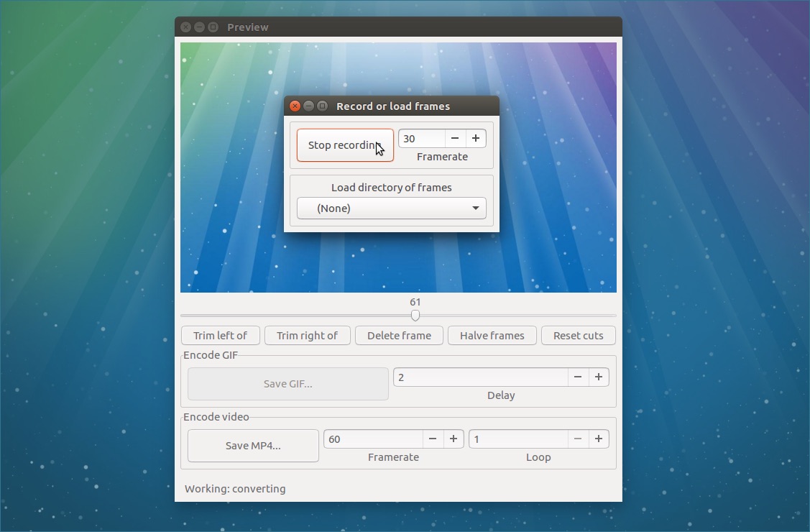Reset all frame cuts

pyautogui.click(x=578, y=335)
